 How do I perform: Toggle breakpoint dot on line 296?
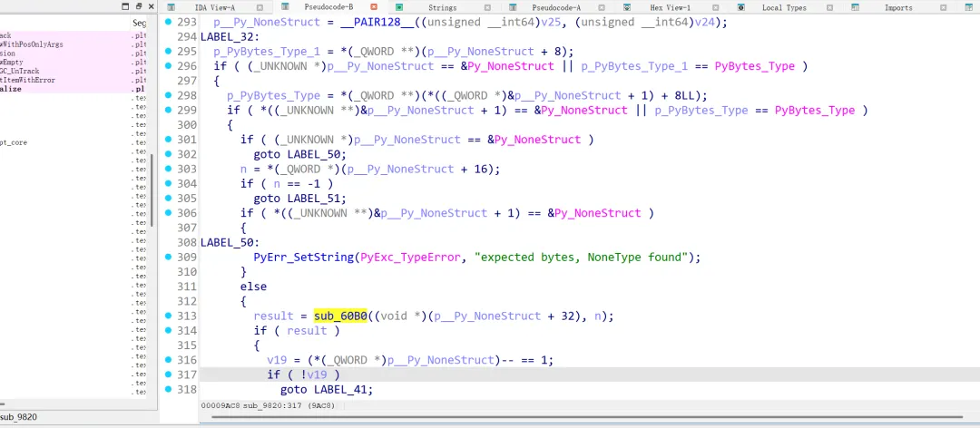click(168, 65)
